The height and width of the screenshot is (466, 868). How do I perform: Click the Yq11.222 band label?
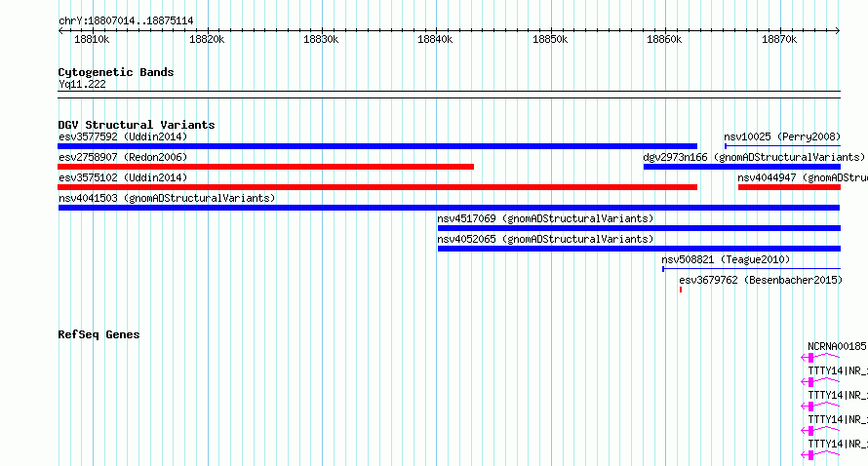[x=82, y=84]
